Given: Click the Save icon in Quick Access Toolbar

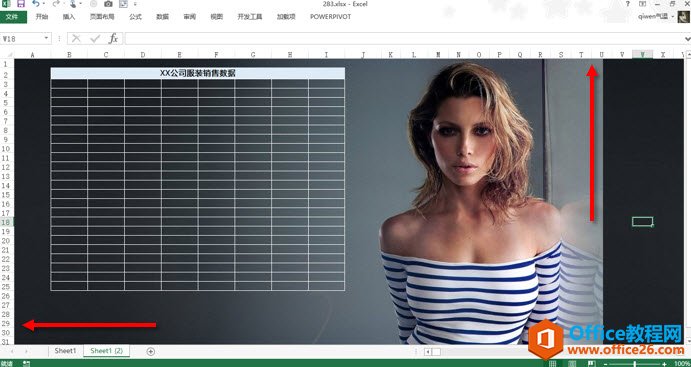Looking at the screenshot, I should [x=21, y=4].
